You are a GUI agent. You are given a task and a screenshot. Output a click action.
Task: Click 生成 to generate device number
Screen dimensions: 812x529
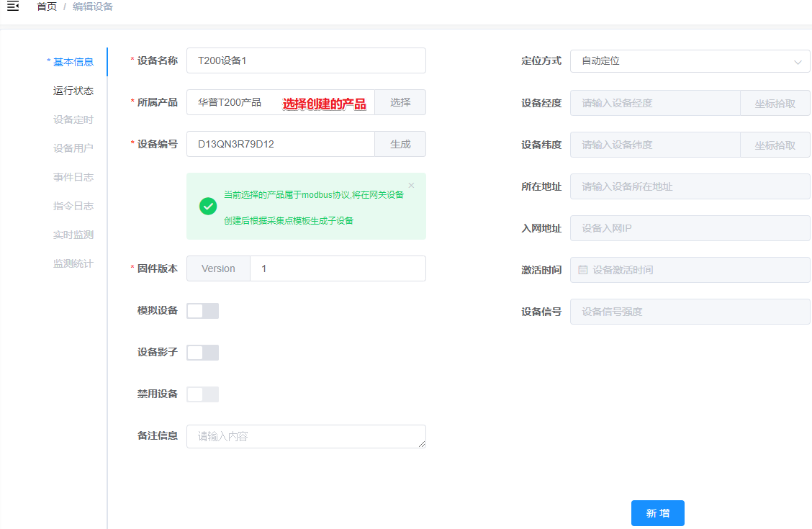tap(400, 144)
